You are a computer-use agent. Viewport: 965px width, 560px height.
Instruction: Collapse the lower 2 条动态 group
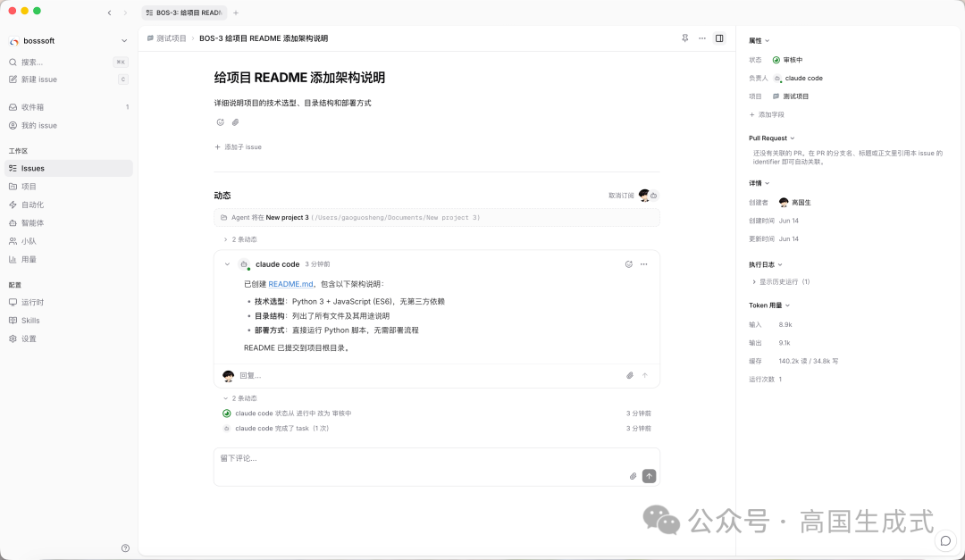[x=240, y=398]
